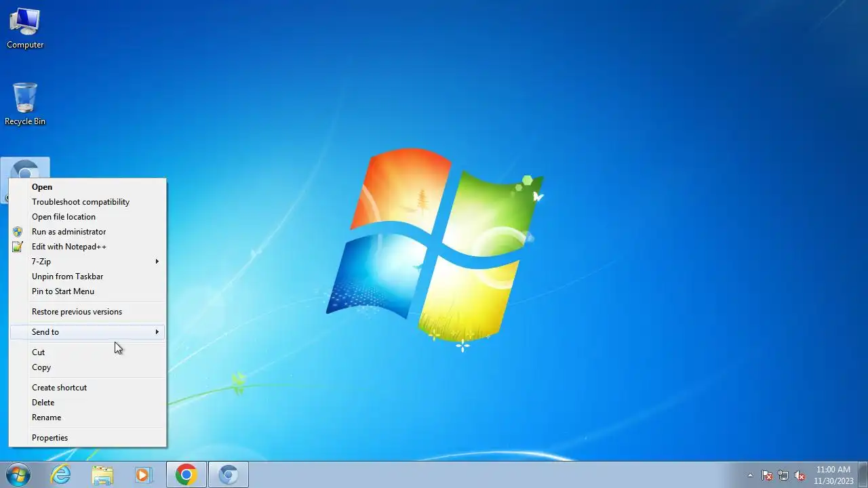Launch Google Chrome from the taskbar
The image size is (868, 488).
point(186,475)
